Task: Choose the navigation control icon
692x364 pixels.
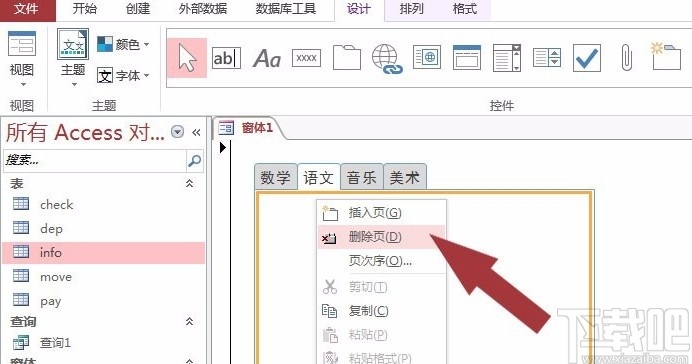Action: [466, 57]
